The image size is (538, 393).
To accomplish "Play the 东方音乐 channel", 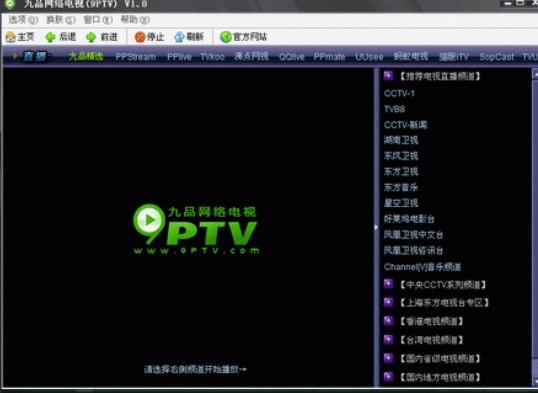I will [x=401, y=187].
